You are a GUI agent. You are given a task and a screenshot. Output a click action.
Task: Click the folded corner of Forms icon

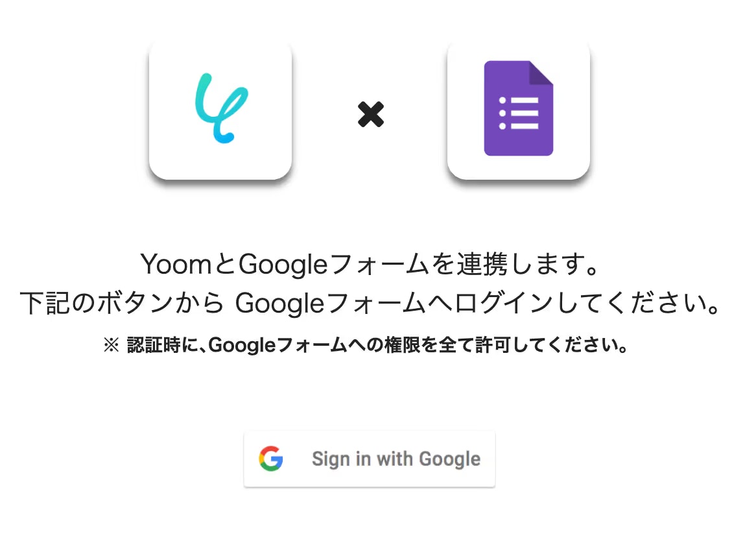coord(541,72)
